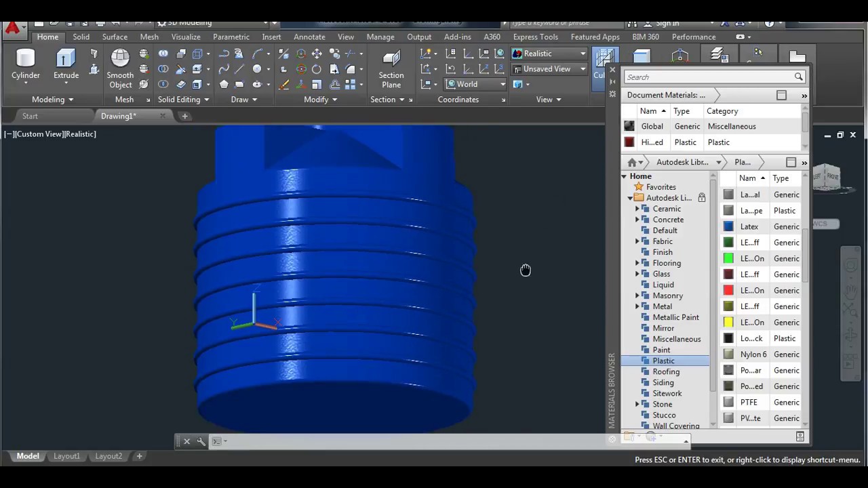Expand the Solid Editing panel
This screenshot has width=868, height=488.
[x=206, y=100]
